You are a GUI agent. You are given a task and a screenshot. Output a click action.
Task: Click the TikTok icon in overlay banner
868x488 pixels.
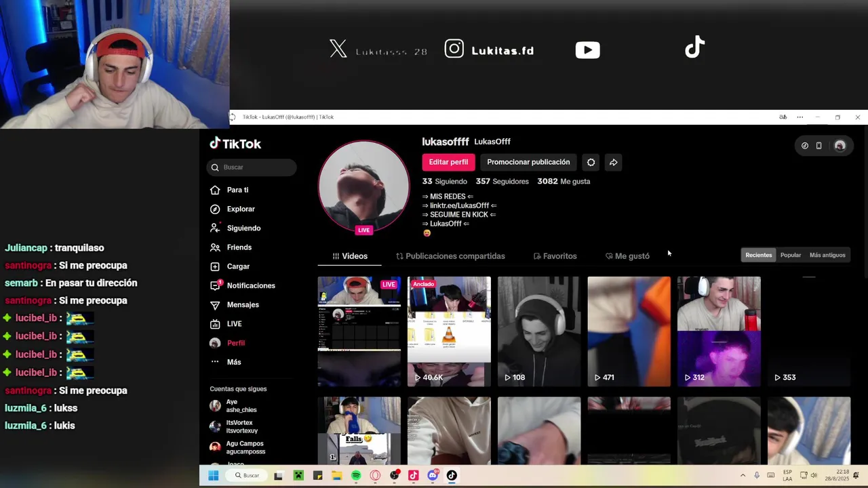click(x=694, y=47)
